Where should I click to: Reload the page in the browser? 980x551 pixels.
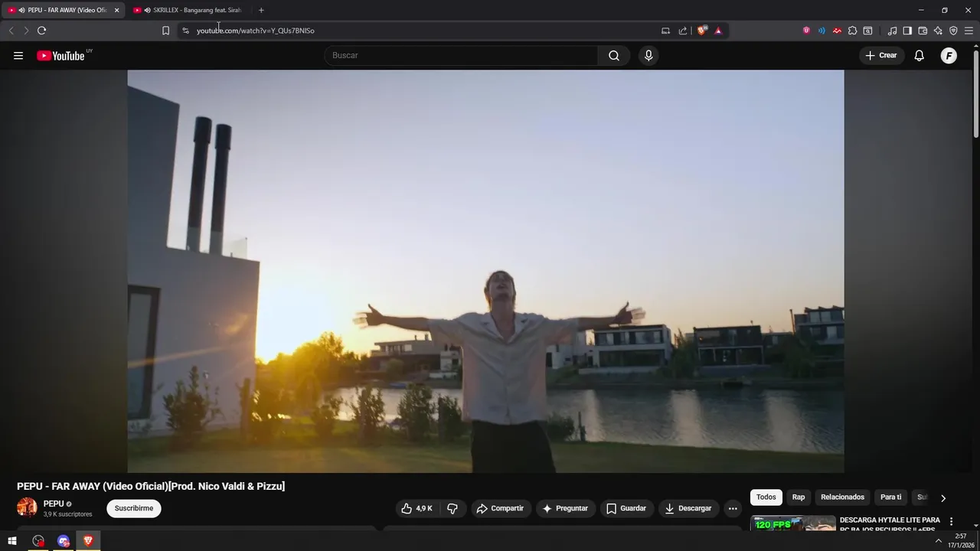pos(41,31)
